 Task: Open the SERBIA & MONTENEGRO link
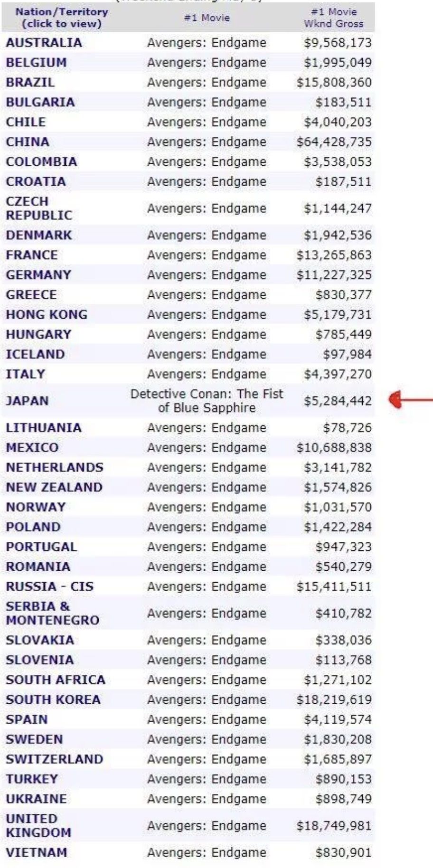(53, 613)
